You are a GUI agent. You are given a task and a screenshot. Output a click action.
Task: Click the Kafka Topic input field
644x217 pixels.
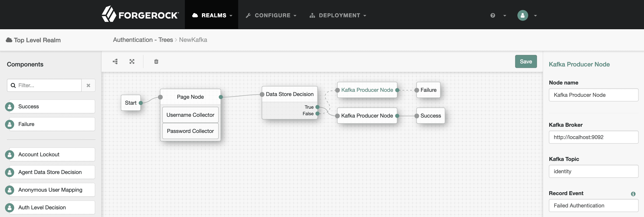click(x=593, y=171)
